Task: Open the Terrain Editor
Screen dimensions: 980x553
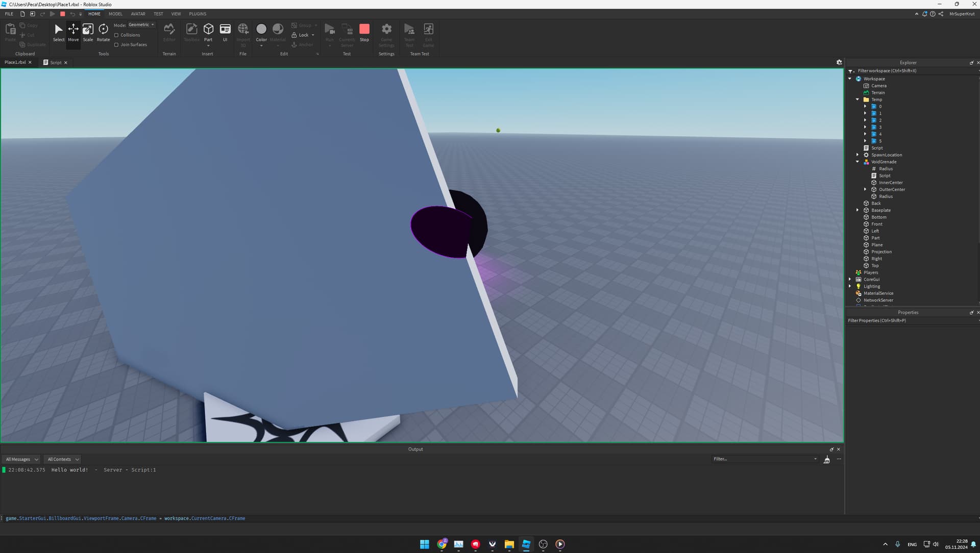Action: (x=169, y=32)
